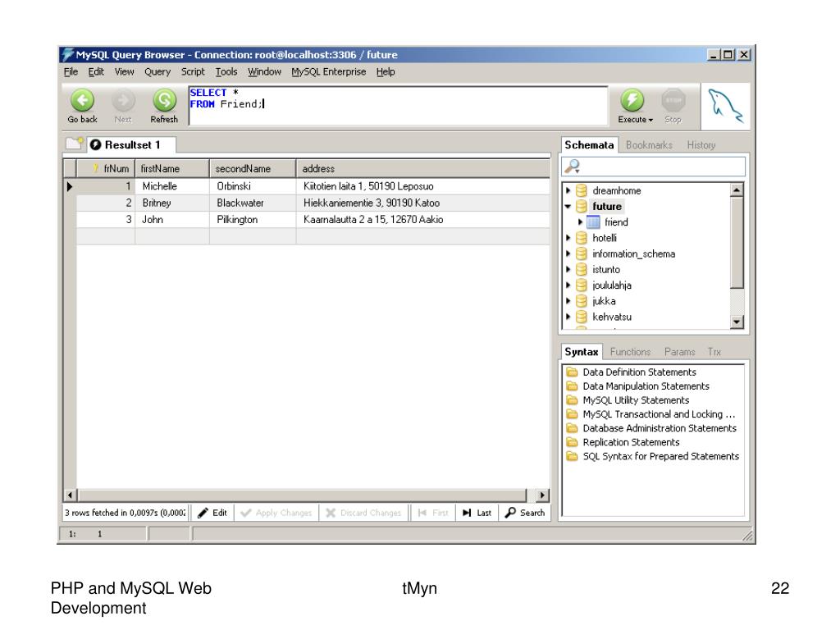Expand the information_schema node
This screenshot has width=840, height=630.
[568, 253]
